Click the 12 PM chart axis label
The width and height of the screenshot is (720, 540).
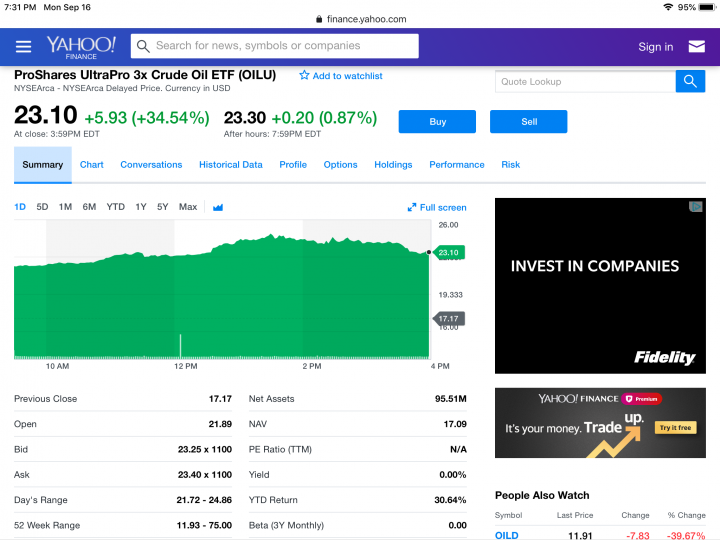coord(186,366)
